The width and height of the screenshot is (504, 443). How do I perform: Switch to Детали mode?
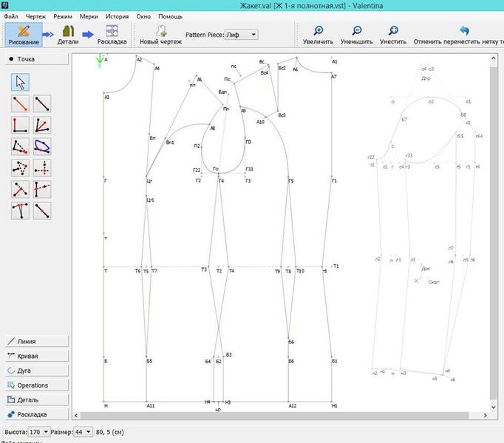(68, 35)
